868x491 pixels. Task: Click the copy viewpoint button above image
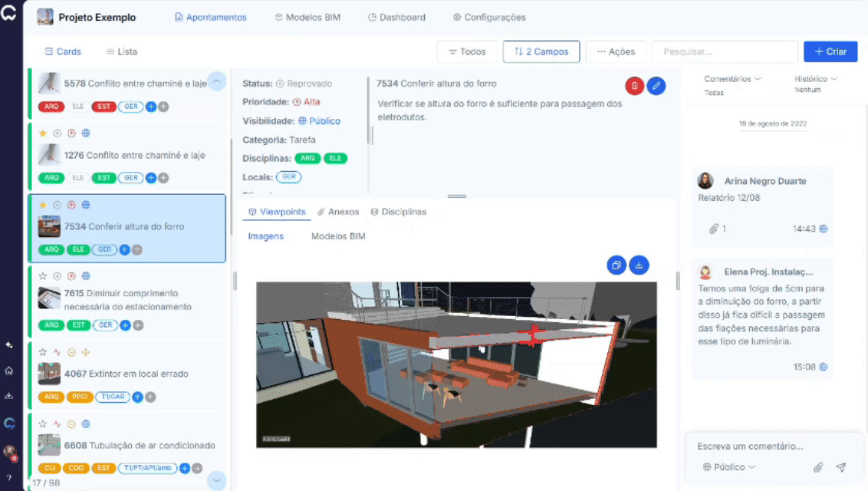616,265
